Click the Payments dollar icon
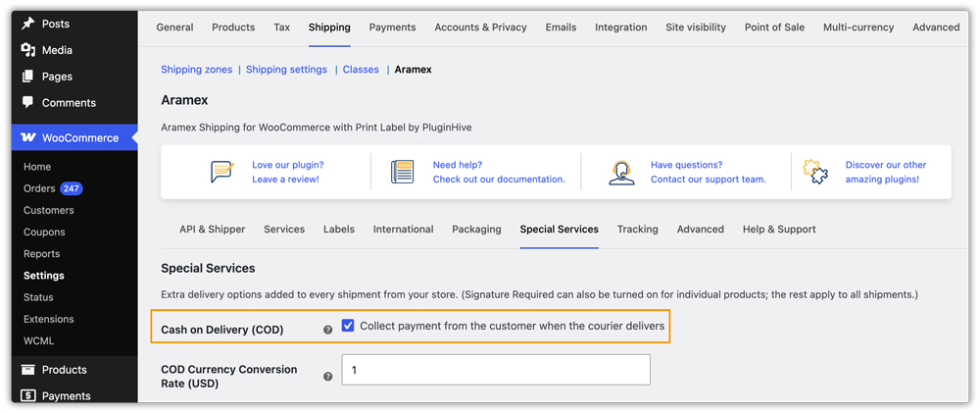Screen dimensions: 980x413 [27, 395]
